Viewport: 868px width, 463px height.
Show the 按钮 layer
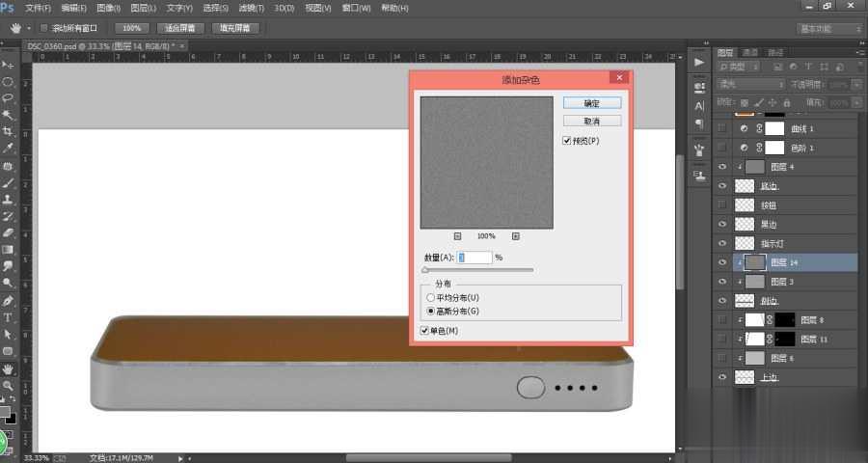point(721,204)
